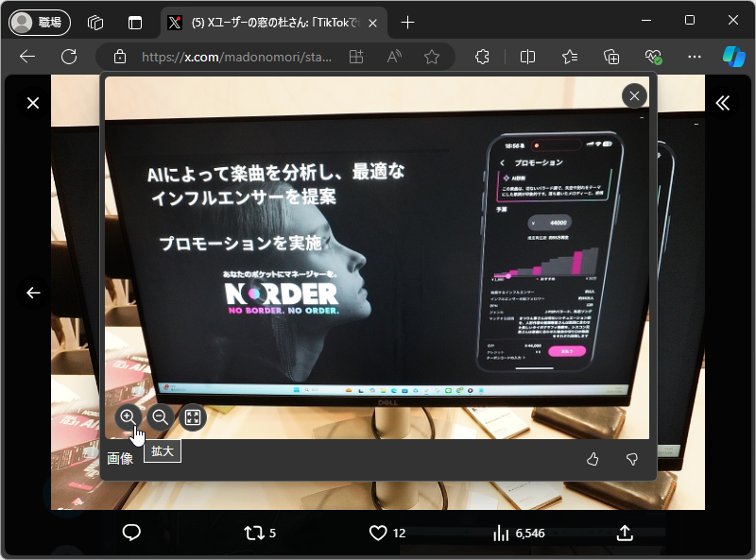The image size is (756, 560).
Task: Zoom out of the image
Action: click(161, 417)
